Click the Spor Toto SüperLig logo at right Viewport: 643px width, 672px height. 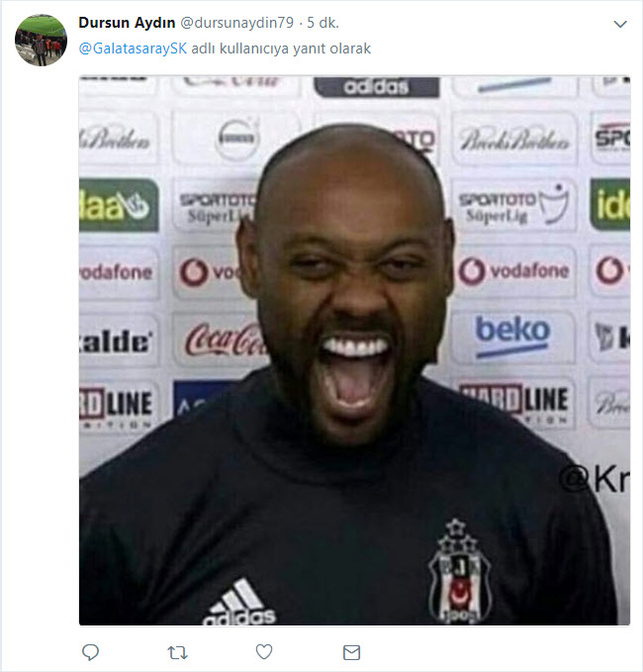(513, 204)
